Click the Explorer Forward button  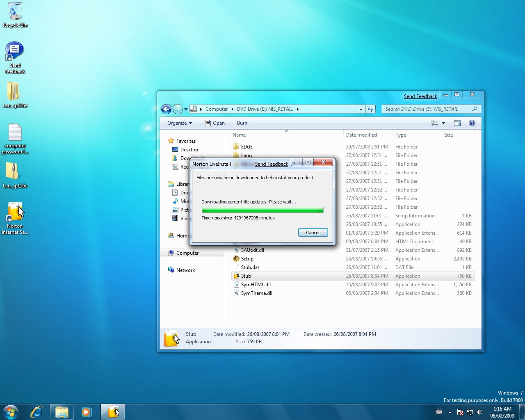coord(178,109)
